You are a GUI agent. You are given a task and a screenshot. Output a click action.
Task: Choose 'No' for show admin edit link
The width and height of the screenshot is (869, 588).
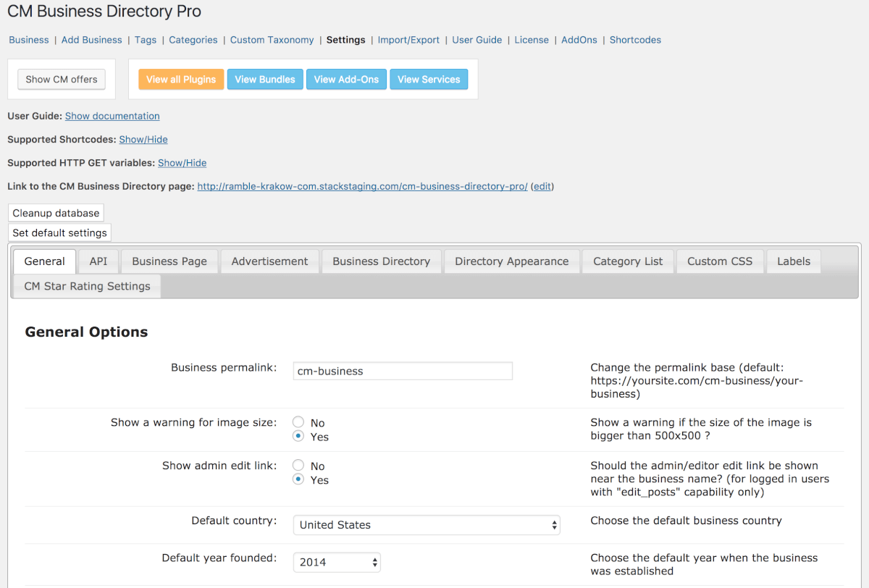[x=298, y=466]
